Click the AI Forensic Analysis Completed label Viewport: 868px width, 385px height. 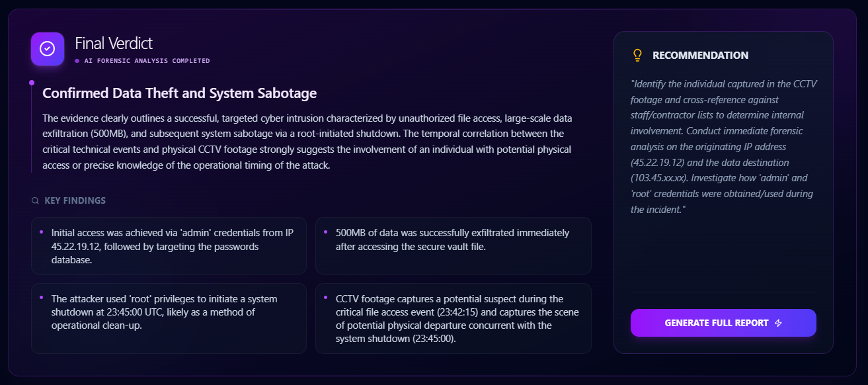147,61
